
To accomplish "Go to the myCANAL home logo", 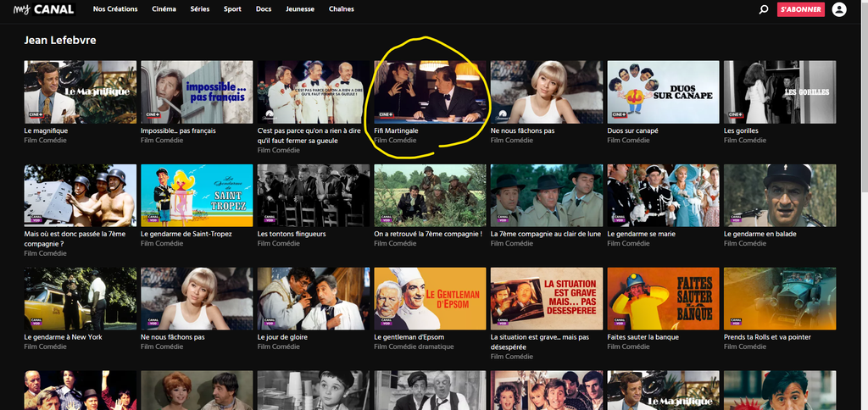I will pos(44,8).
